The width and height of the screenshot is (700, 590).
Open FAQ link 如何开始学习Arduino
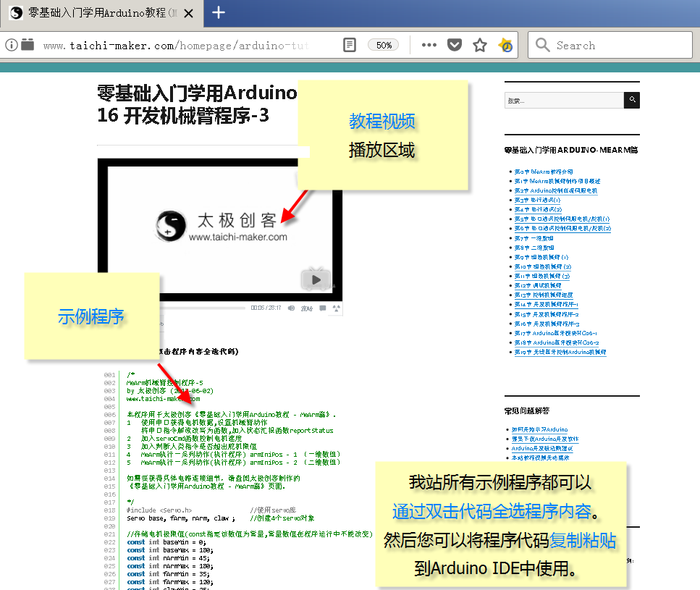click(x=540, y=429)
